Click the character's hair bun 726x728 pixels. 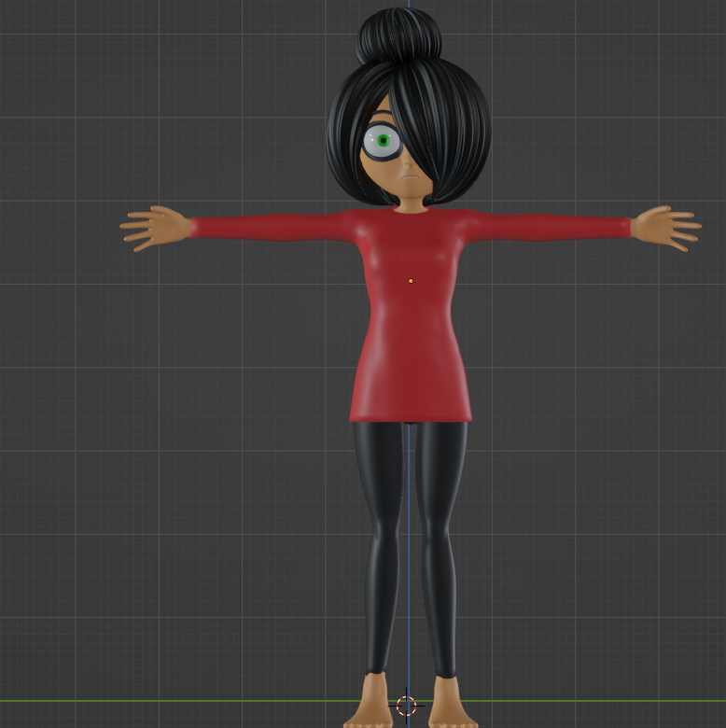398,35
